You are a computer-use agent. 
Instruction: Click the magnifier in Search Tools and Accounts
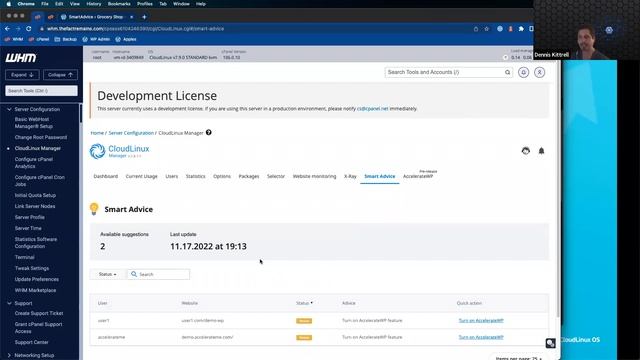507,72
